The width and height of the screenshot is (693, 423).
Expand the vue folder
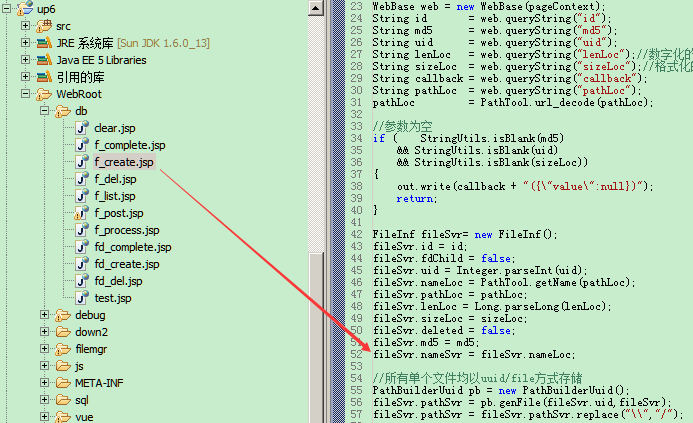[x=44, y=416]
